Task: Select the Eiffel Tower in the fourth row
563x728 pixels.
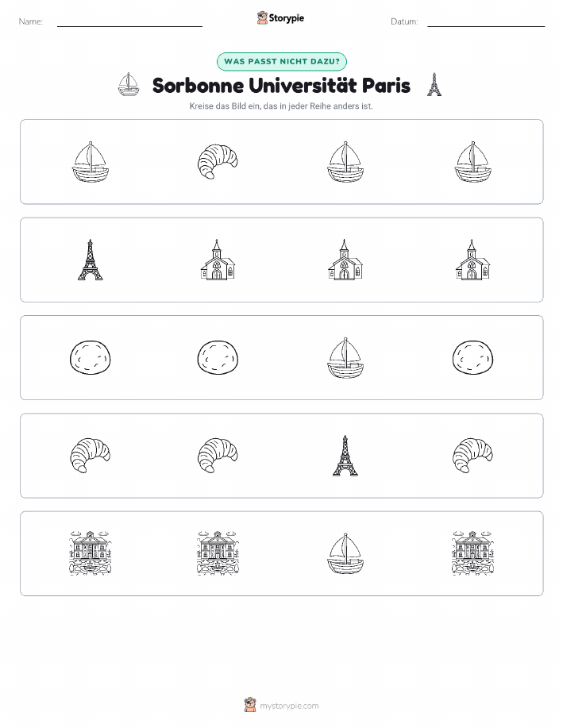Action: (x=345, y=456)
